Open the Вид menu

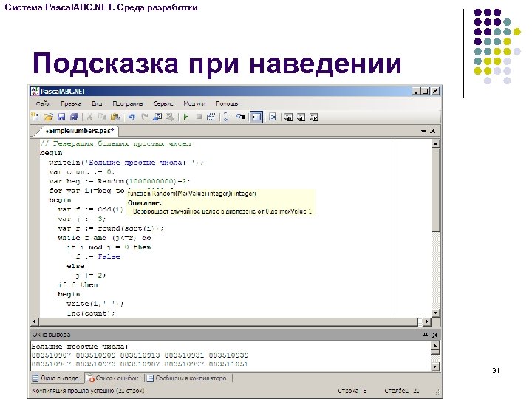coord(97,103)
